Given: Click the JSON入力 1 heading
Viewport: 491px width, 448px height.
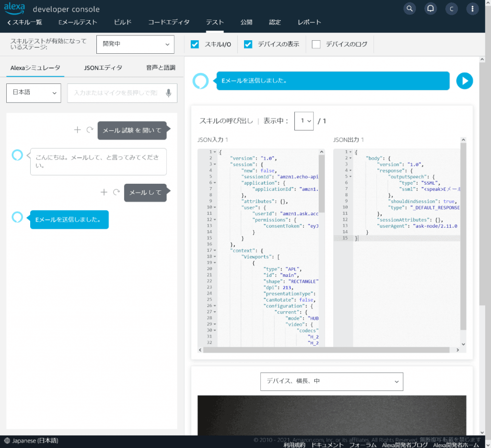Looking at the screenshot, I should click(x=212, y=140).
